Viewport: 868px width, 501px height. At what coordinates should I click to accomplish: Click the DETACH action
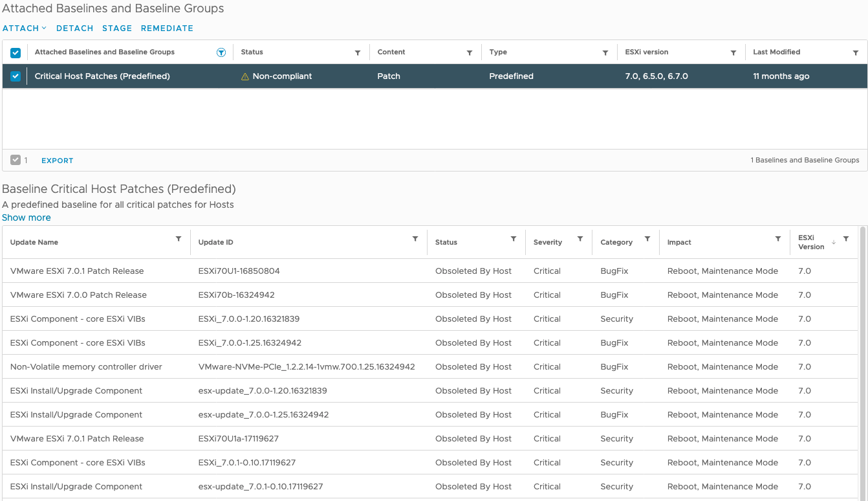75,28
